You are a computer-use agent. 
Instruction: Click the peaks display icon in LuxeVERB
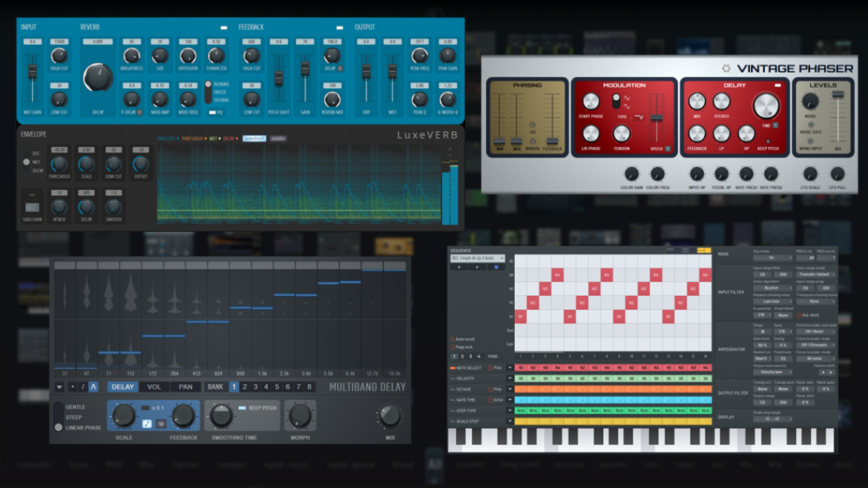pyautogui.click(x=278, y=139)
